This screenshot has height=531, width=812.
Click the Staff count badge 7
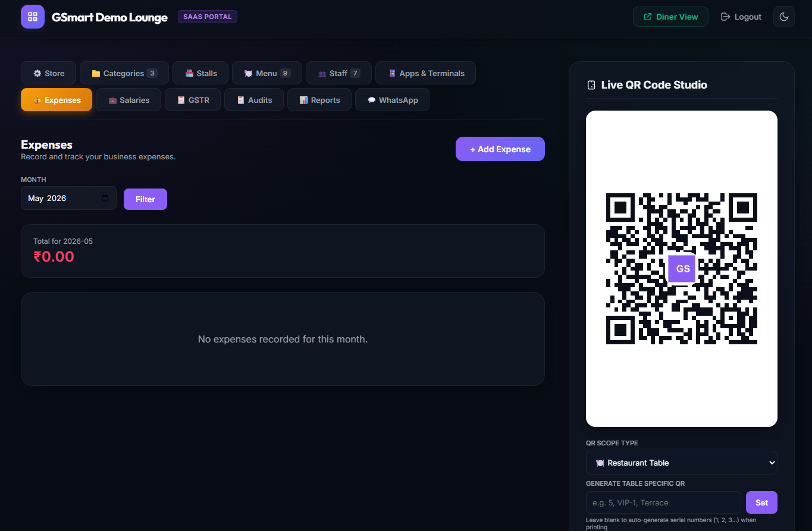point(355,73)
